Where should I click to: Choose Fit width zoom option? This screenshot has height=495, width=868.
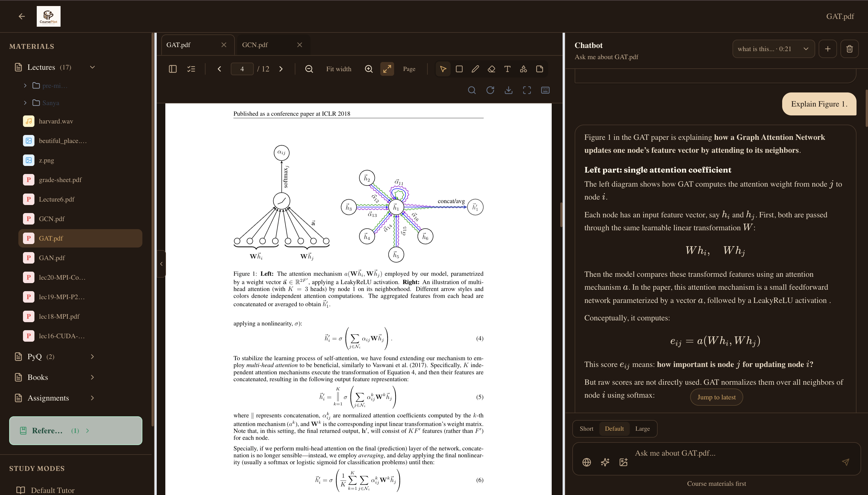pos(338,69)
